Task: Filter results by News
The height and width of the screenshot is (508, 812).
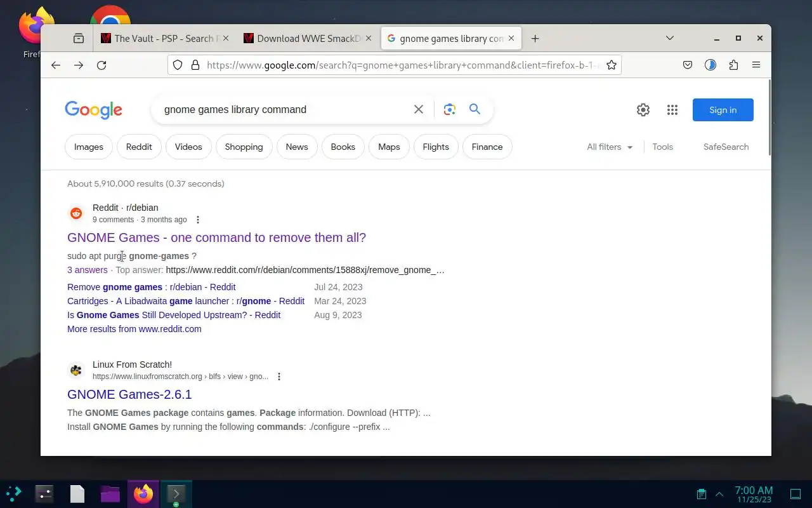Action: 297,147
